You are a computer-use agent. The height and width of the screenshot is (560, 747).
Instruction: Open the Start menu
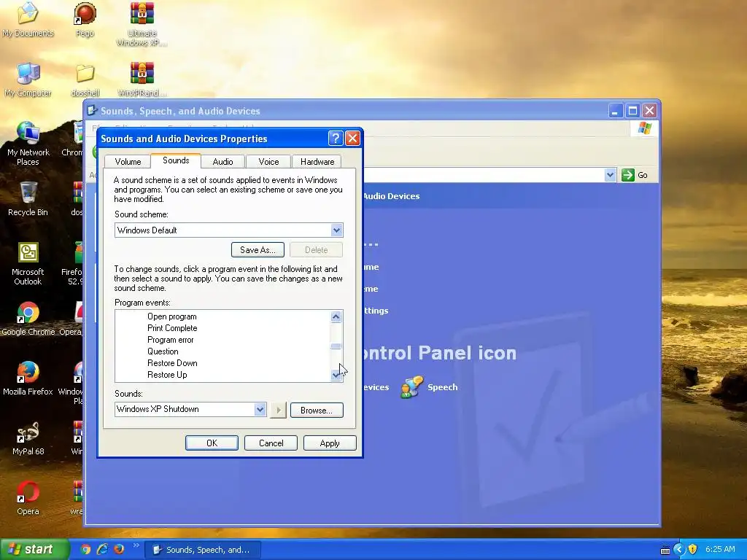(x=34, y=549)
